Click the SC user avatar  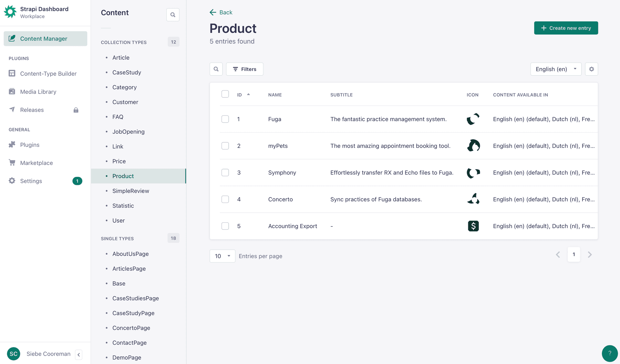14,354
